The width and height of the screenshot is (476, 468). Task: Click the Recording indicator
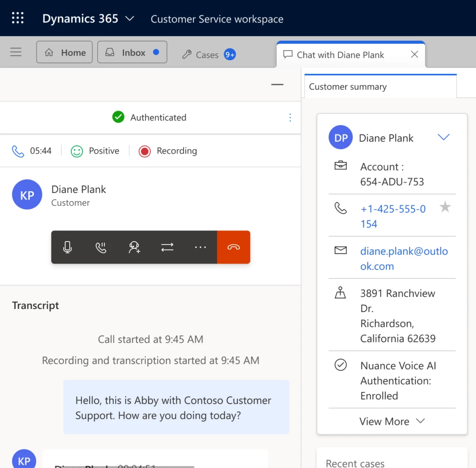145,151
